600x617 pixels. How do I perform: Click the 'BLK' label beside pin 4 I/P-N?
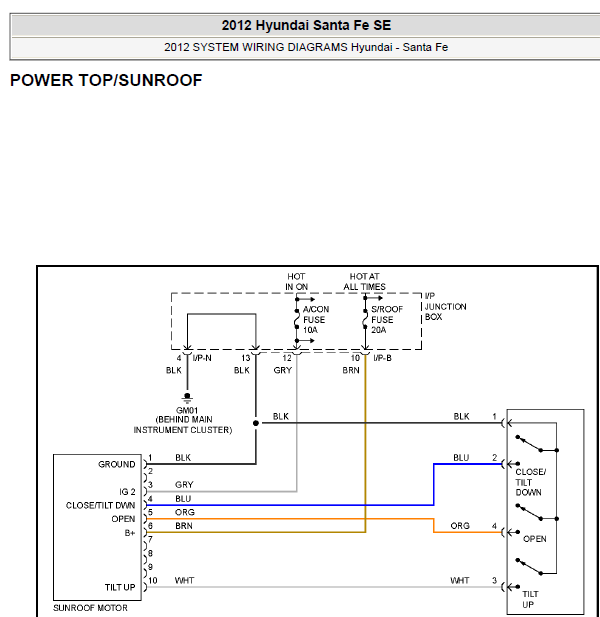[x=174, y=371]
